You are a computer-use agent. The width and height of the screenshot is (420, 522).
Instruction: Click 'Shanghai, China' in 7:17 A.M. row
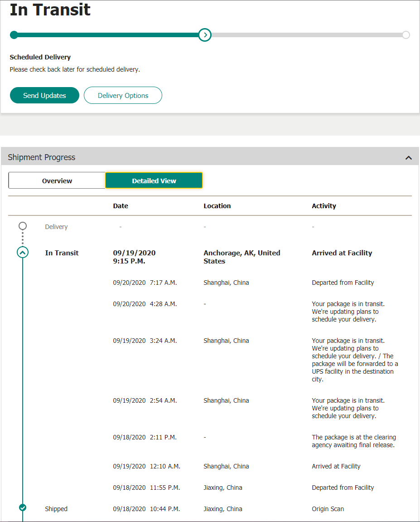pos(226,283)
